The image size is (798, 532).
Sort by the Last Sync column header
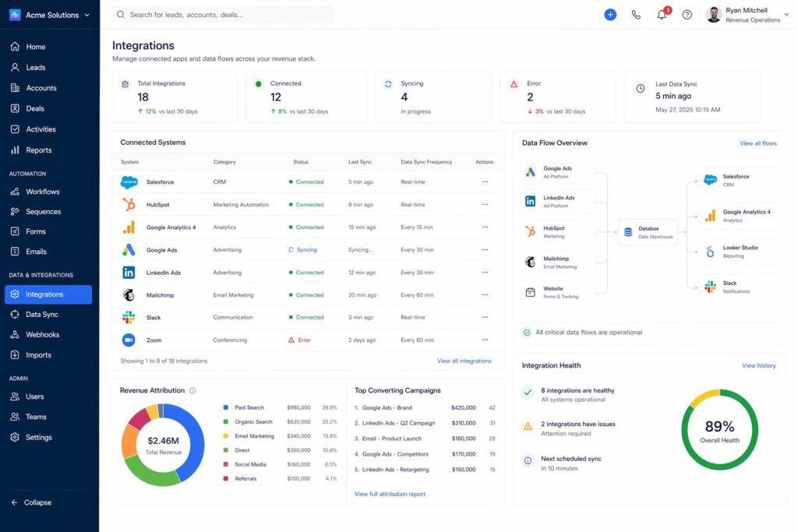point(360,162)
